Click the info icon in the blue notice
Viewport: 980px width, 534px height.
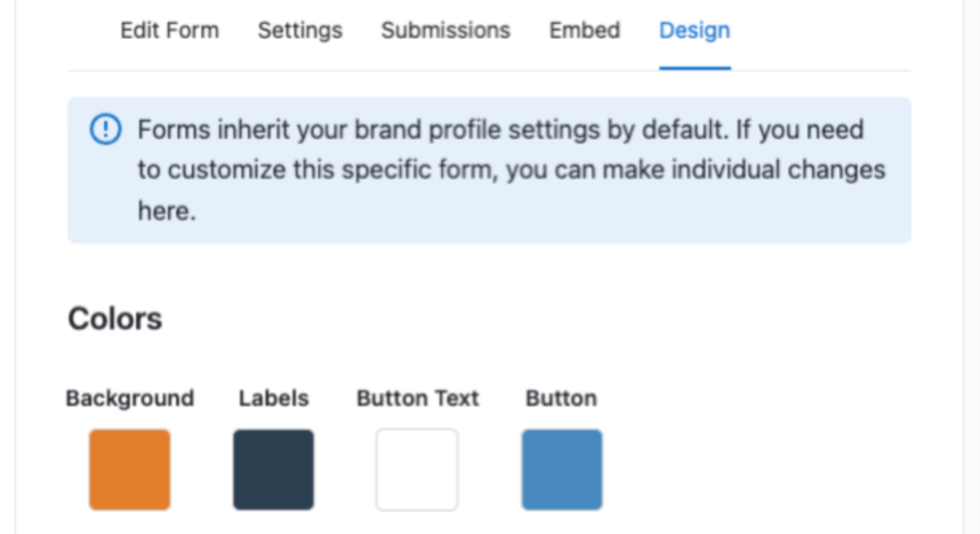(106, 130)
